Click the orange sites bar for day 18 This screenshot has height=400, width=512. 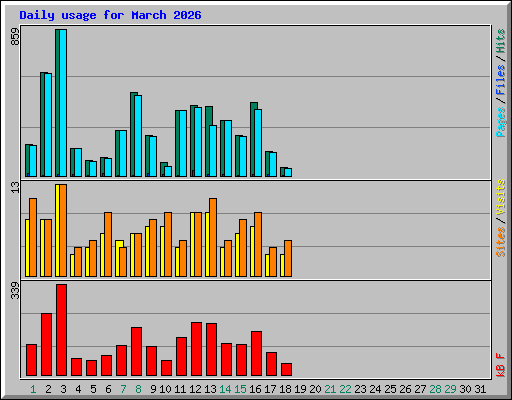pyautogui.click(x=288, y=258)
